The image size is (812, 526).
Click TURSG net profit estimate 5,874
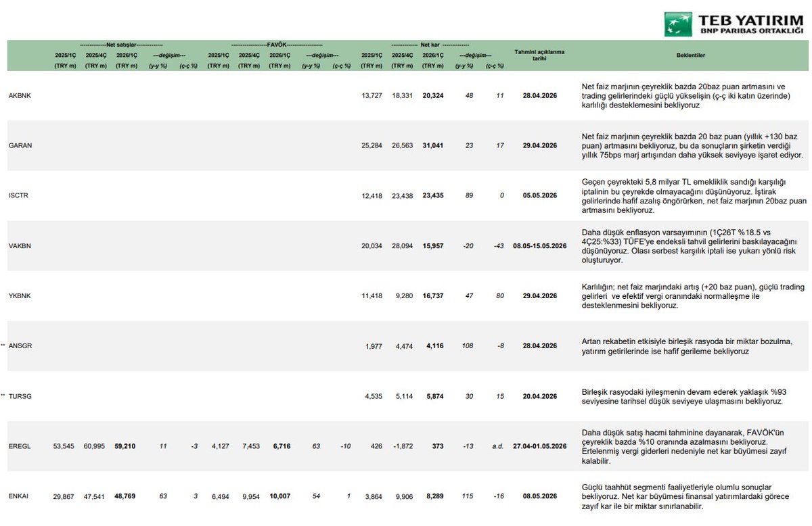pos(435,396)
